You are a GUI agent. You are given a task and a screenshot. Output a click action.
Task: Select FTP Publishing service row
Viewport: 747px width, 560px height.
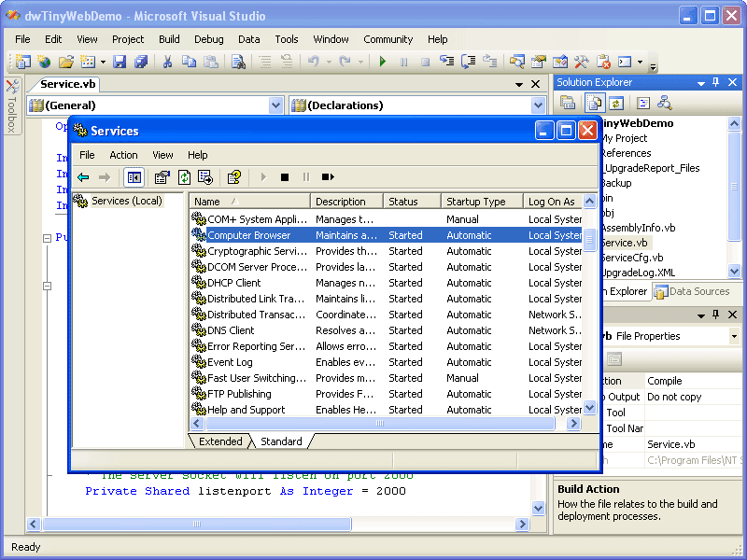[x=386, y=394]
